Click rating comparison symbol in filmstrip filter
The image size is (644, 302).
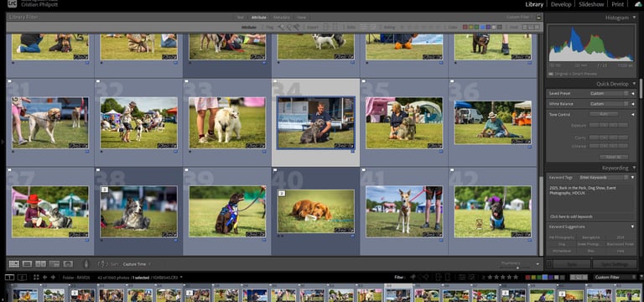pos(483,278)
